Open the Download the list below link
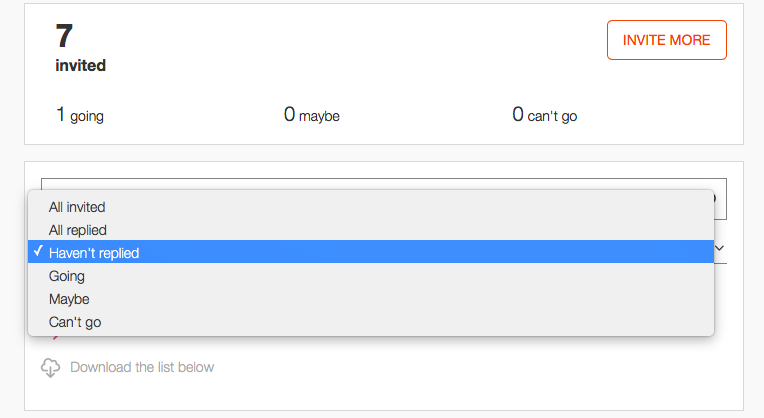This screenshot has width=764, height=418. pos(142,367)
